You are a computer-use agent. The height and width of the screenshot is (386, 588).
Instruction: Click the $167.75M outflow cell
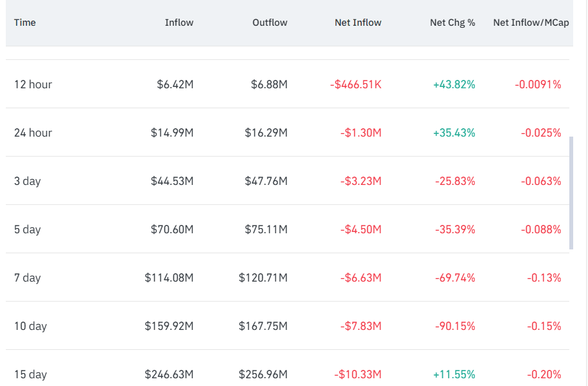(263, 326)
